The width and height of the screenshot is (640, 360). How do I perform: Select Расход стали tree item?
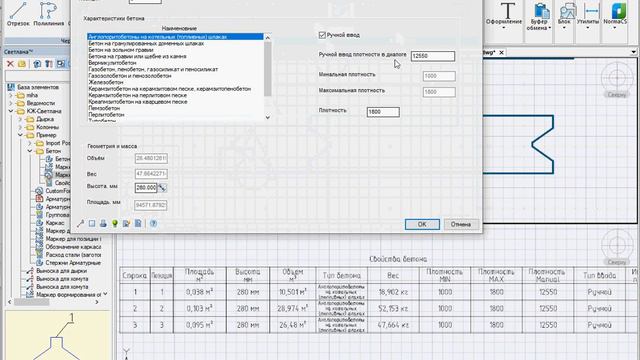point(73,255)
